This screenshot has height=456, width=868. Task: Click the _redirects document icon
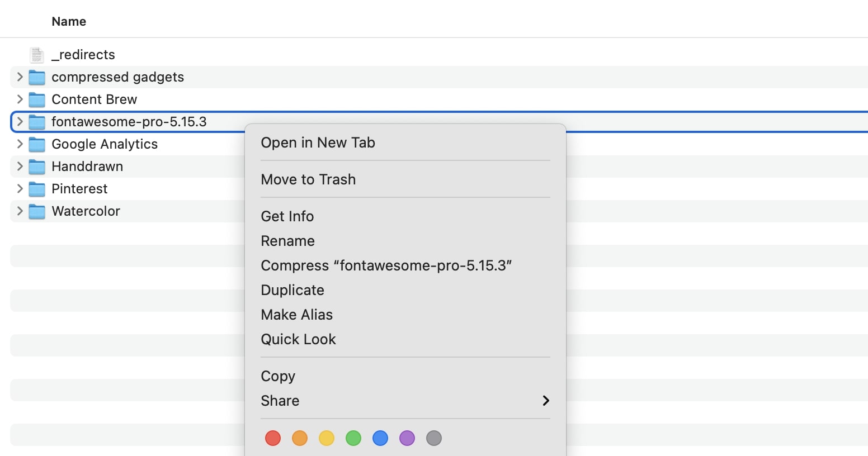(36, 54)
